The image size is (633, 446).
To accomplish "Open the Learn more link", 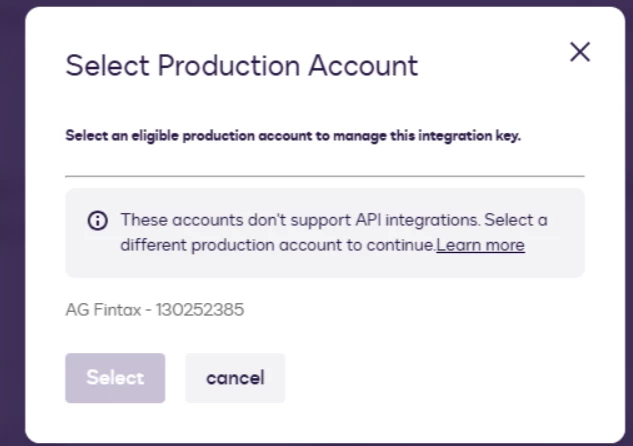I will coord(480,245).
